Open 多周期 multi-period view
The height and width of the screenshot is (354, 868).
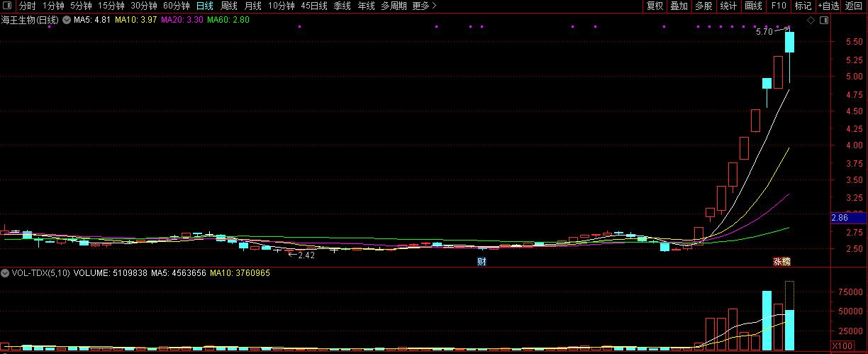394,6
